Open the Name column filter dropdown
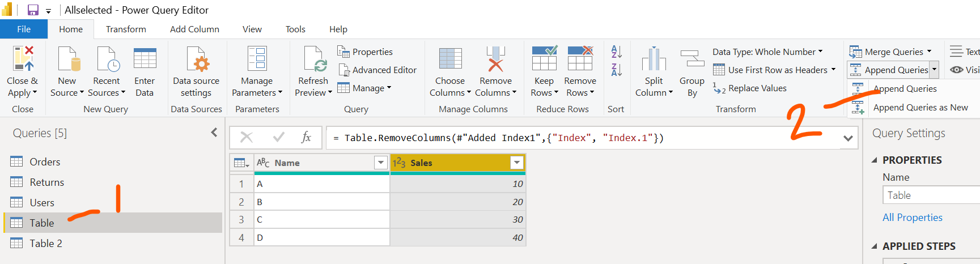Viewport: 980px width, 264px height. 381,163
